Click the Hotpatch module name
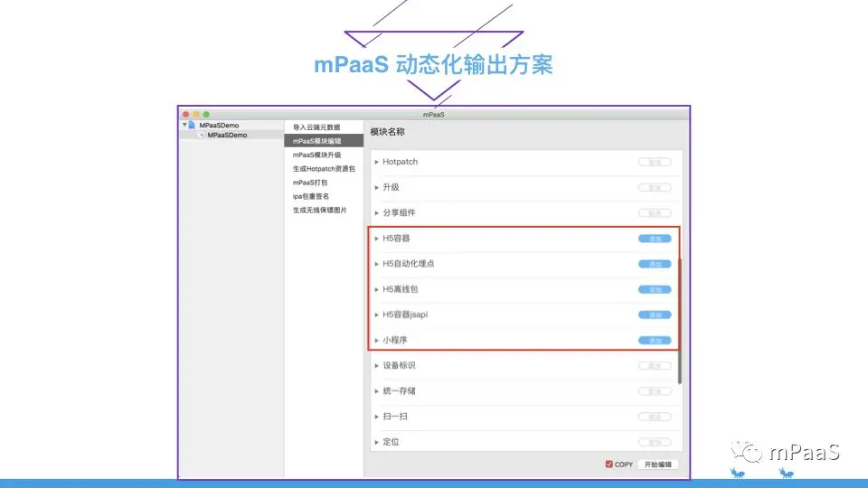Screen dimensions: 868x488 tap(401, 162)
